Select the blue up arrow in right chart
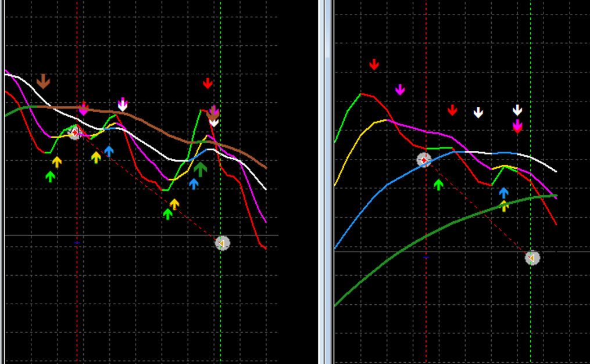The width and height of the screenshot is (590, 364). click(503, 193)
